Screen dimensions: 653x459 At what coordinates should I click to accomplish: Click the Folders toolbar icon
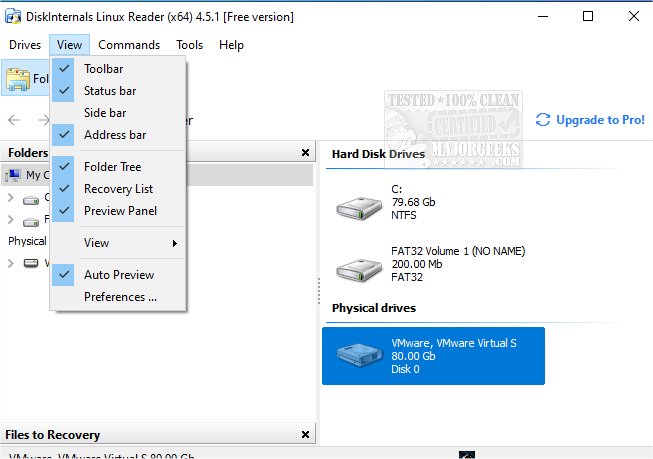pos(18,79)
